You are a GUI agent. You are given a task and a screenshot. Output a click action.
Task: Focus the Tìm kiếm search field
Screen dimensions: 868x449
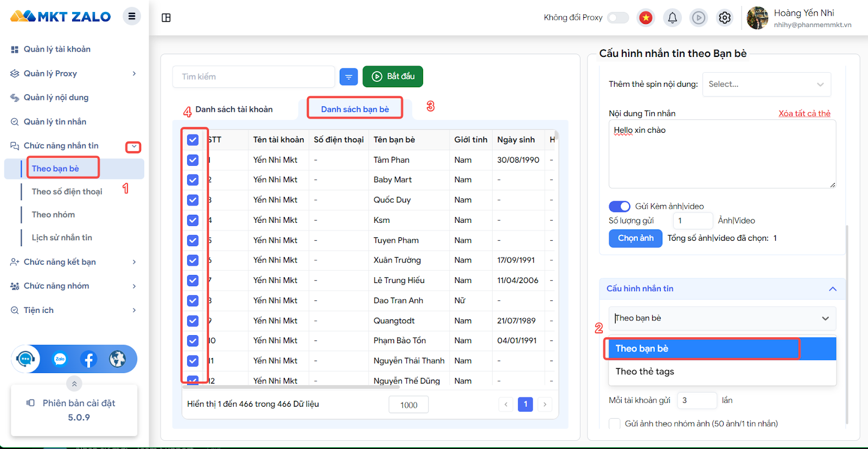[x=253, y=77]
